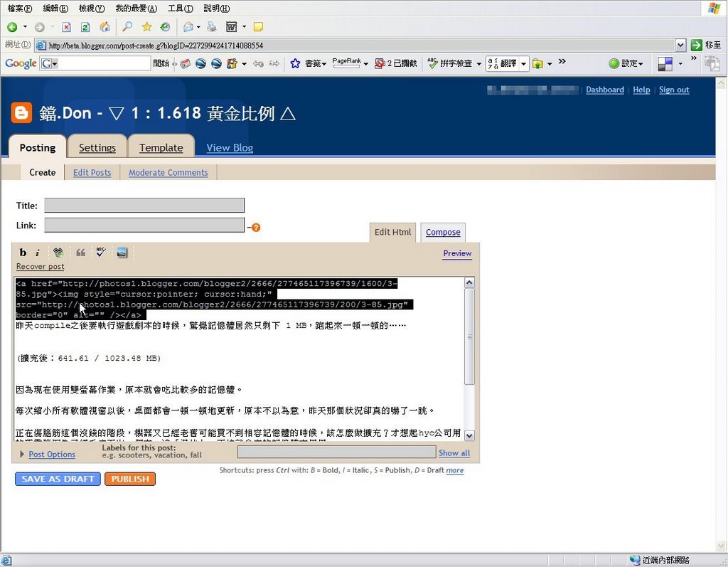Image resolution: width=728 pixels, height=567 pixels.
Task: Click the Preview link
Action: pyautogui.click(x=457, y=253)
